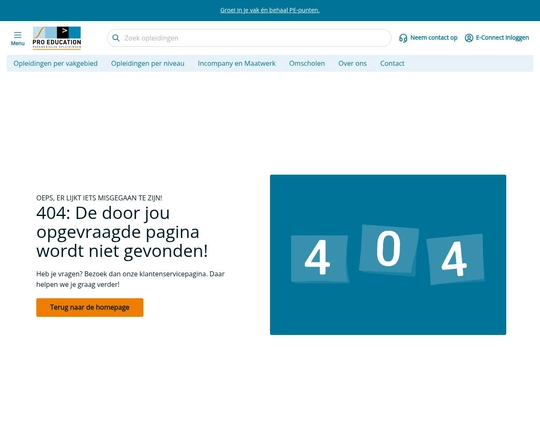The height and width of the screenshot is (432, 540).
Task: Click the Pro Education logo
Action: (x=57, y=38)
